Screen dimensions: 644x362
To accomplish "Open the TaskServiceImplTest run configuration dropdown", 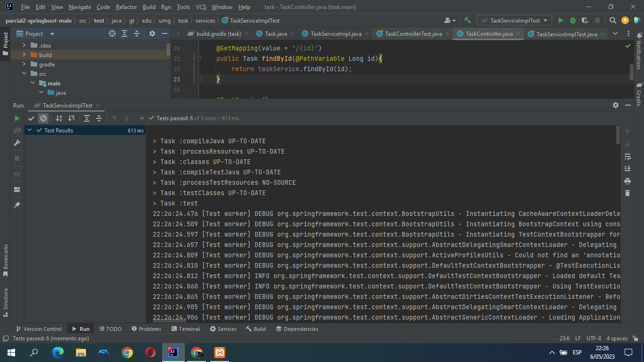I will 514,20.
